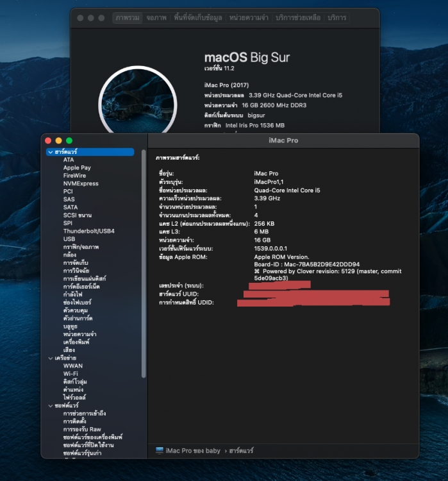This screenshot has height=481, width=448.
Task: Select การจัดเก็บ in sidebar
Action: coord(76,263)
